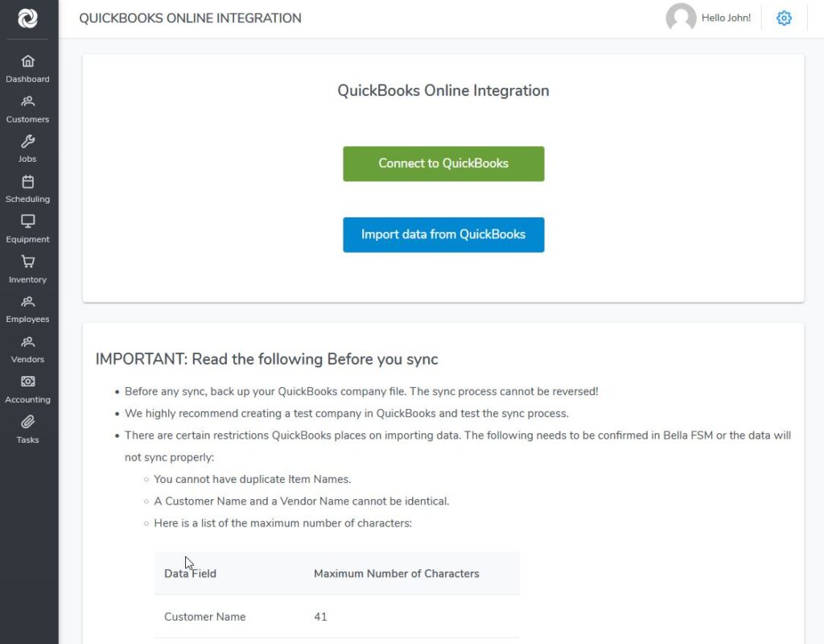Open the Dashboard from the sidebar

pyautogui.click(x=27, y=68)
